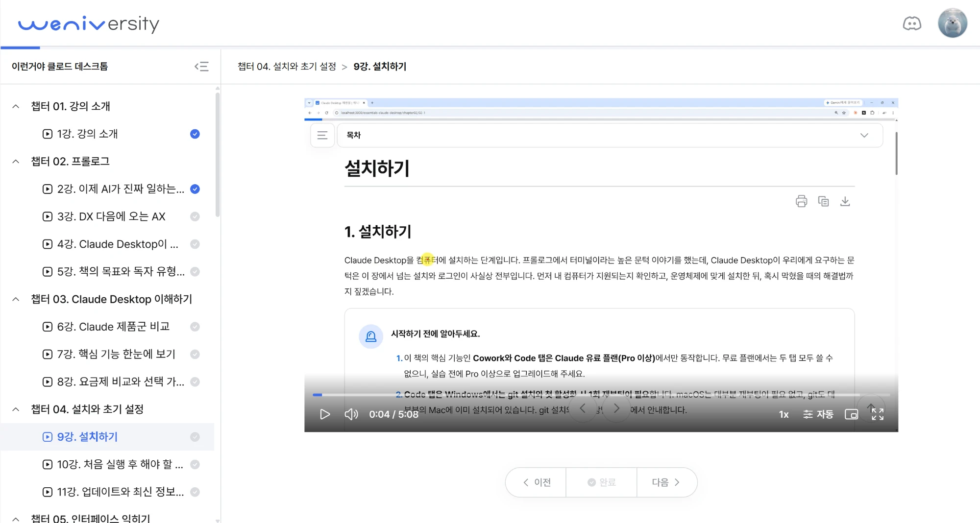The width and height of the screenshot is (980, 523).
Task: Collapse 챕터 02. 프롤로그
Action: tap(16, 162)
